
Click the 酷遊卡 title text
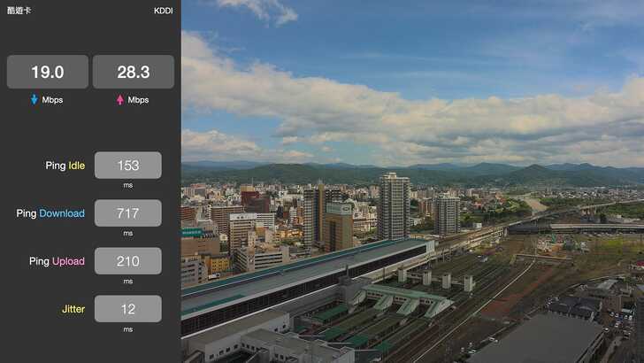click(19, 11)
